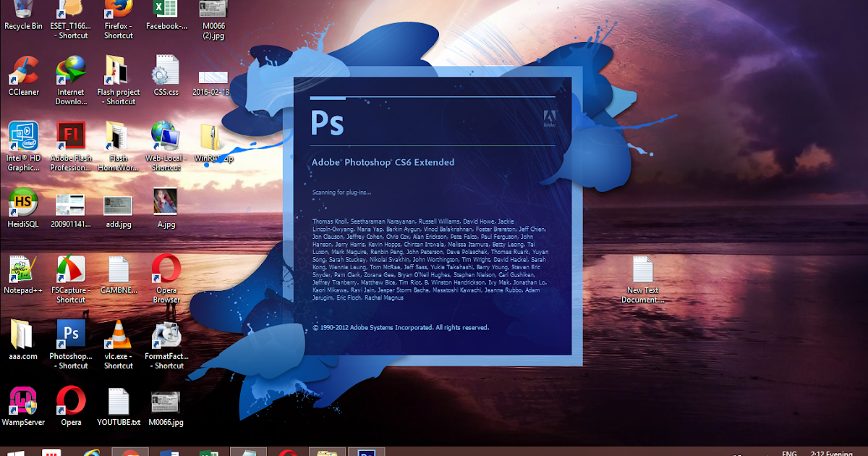Select the CSS.css file on desktop
The image size is (868, 456).
click(166, 71)
